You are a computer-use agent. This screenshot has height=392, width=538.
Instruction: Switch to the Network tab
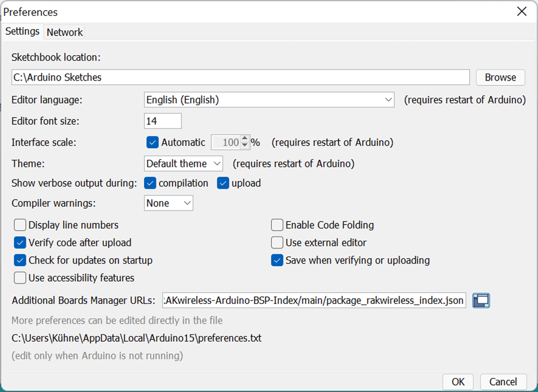pos(65,32)
